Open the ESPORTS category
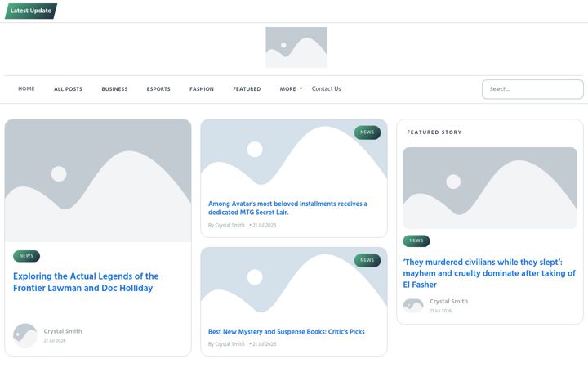The image size is (588, 368). 158,89
